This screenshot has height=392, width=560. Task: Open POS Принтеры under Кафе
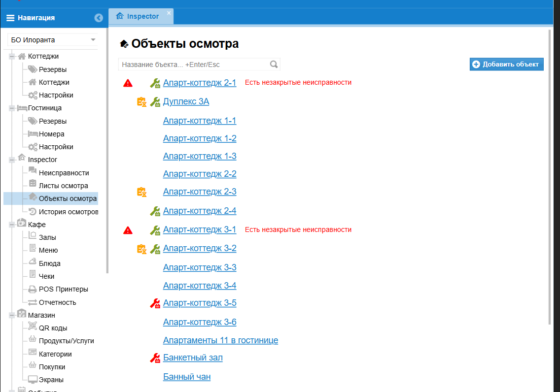pyautogui.click(x=63, y=289)
